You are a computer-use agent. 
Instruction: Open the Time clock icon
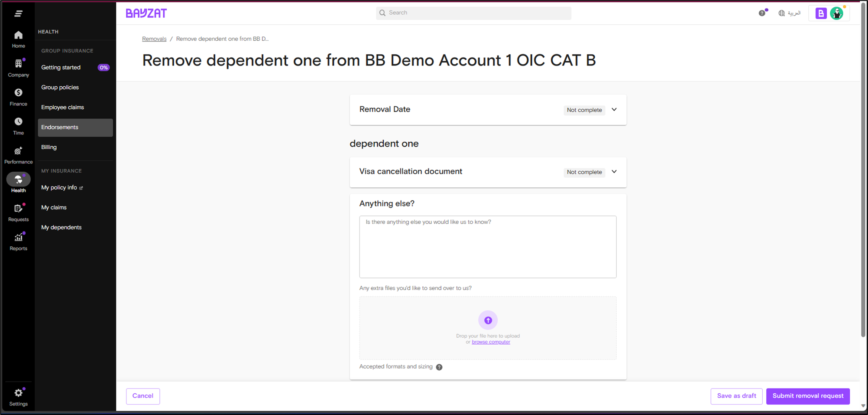(18, 122)
